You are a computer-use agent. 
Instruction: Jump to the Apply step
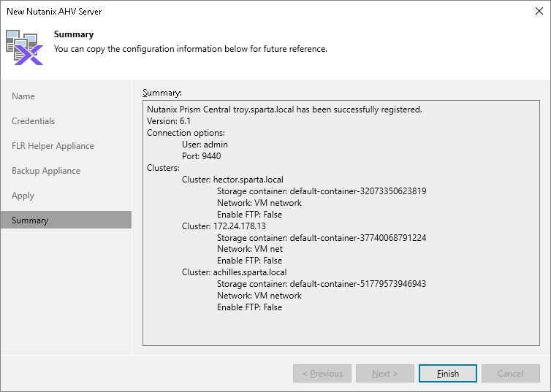tap(23, 196)
